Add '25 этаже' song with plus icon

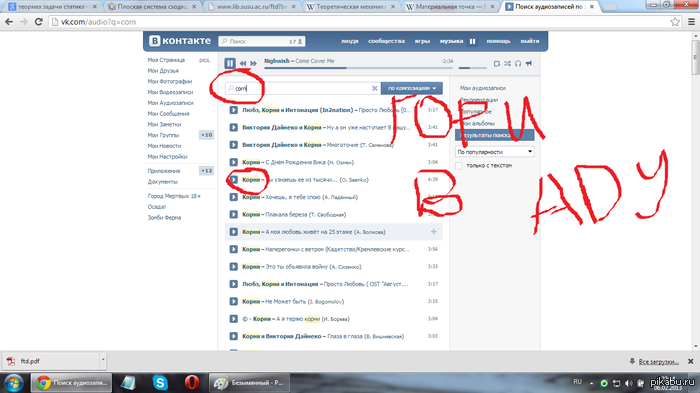tap(433, 231)
